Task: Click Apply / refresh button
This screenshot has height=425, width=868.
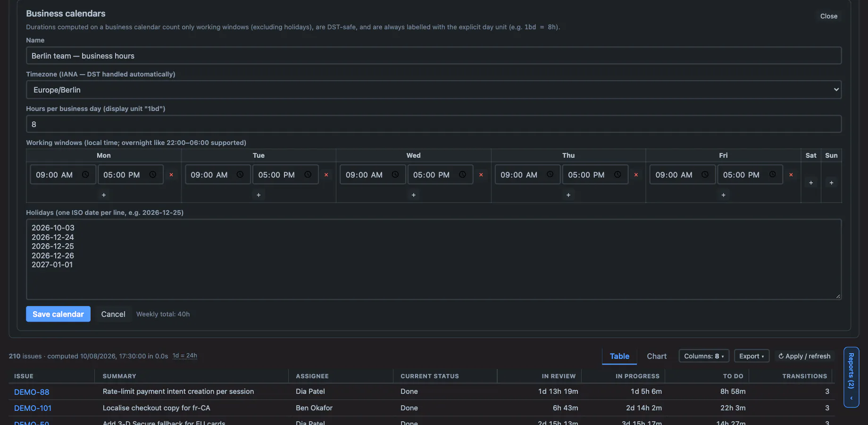Action: (x=804, y=356)
